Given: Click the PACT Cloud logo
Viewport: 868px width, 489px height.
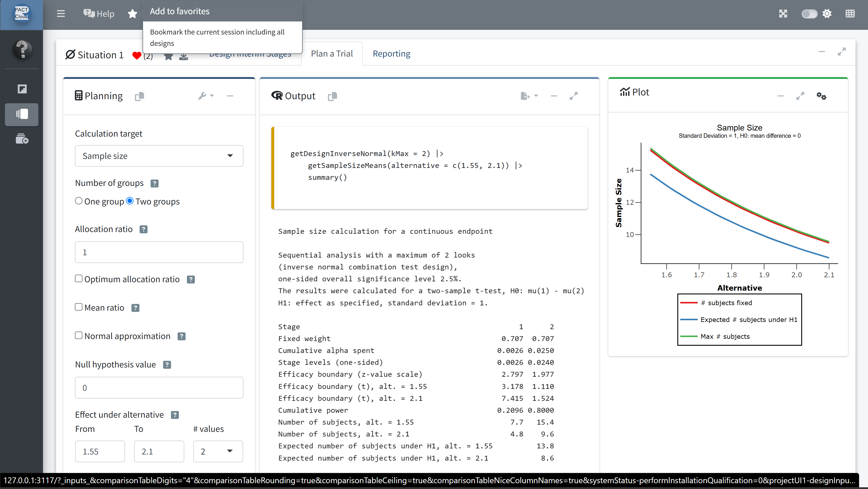Looking at the screenshot, I should click(21, 13).
